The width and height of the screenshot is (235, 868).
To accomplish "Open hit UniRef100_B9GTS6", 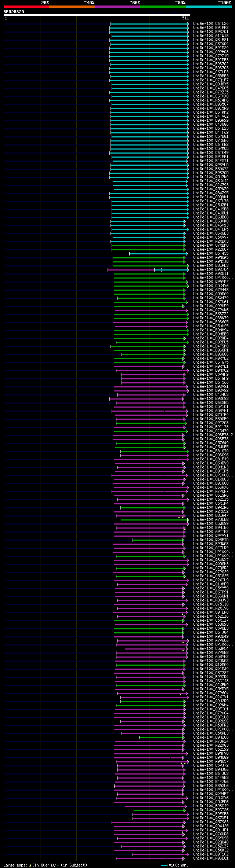I will coord(211,810).
